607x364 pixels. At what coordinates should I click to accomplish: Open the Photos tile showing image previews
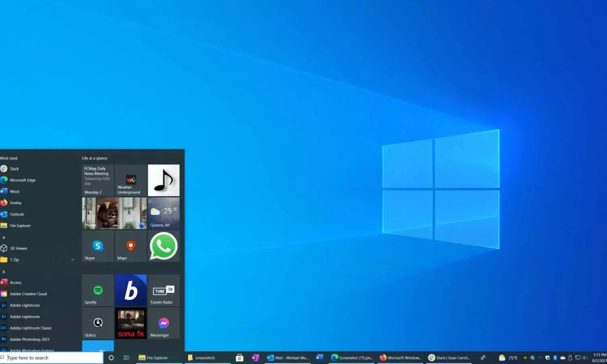[x=114, y=213]
